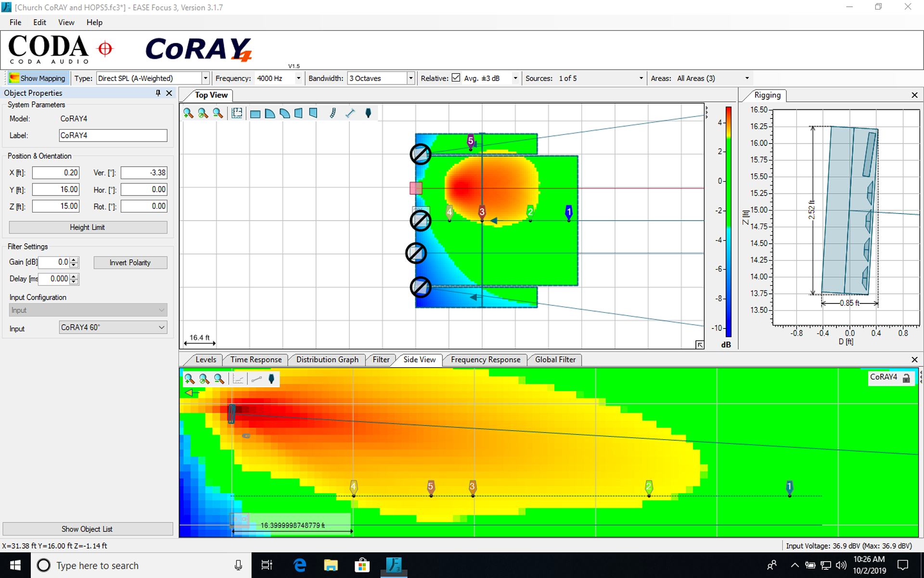
Task: Expand the greyed Input Configuration dropdown
Action: tap(88, 310)
